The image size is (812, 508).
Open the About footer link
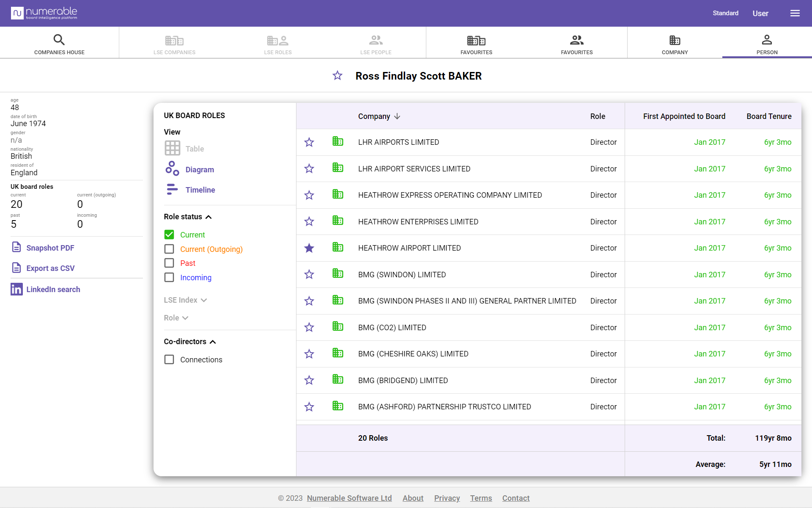[x=413, y=498]
